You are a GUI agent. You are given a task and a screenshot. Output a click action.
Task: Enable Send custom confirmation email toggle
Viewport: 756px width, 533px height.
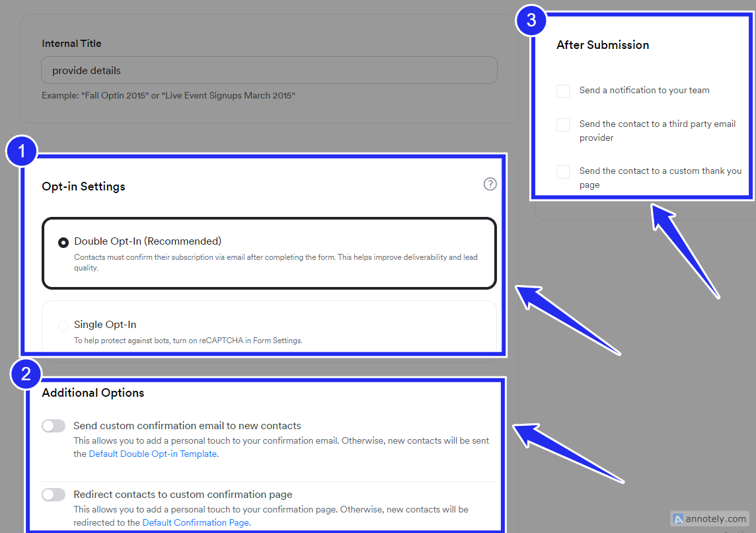(x=54, y=426)
